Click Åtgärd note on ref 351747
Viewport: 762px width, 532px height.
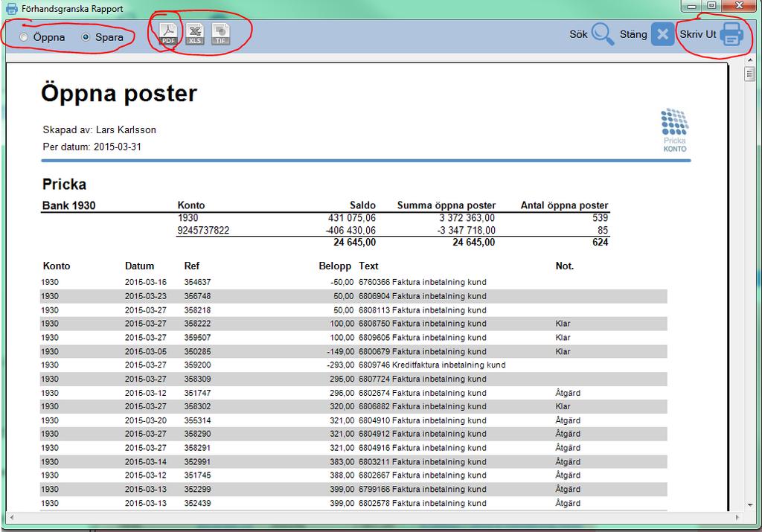568,393
